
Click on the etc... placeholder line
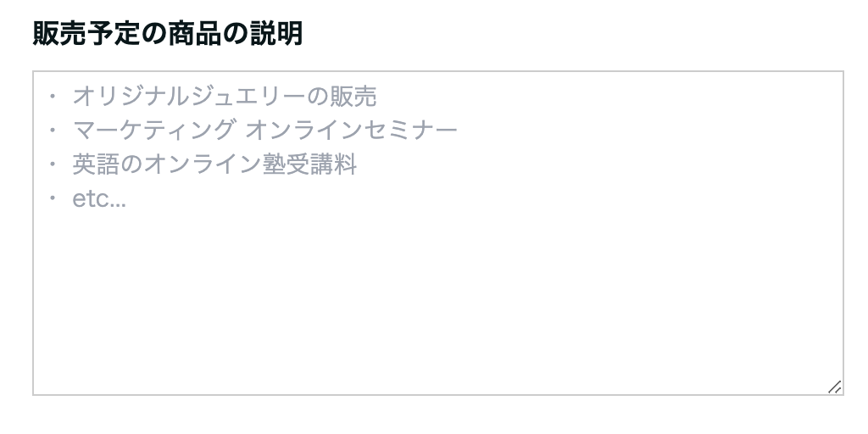coord(99,199)
